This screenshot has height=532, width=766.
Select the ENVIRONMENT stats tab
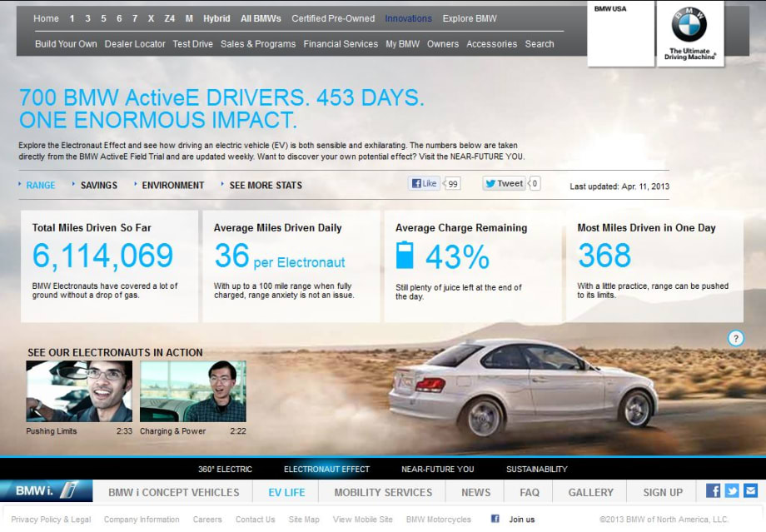173,185
